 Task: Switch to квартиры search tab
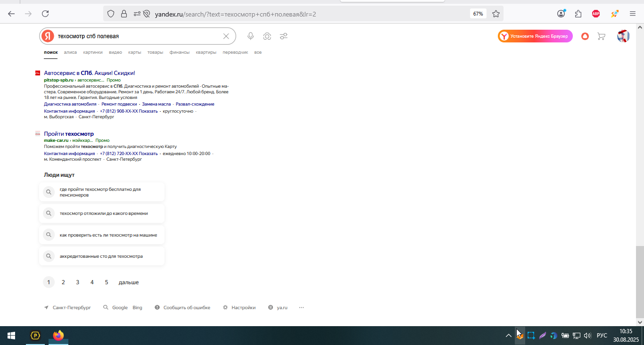click(x=206, y=52)
